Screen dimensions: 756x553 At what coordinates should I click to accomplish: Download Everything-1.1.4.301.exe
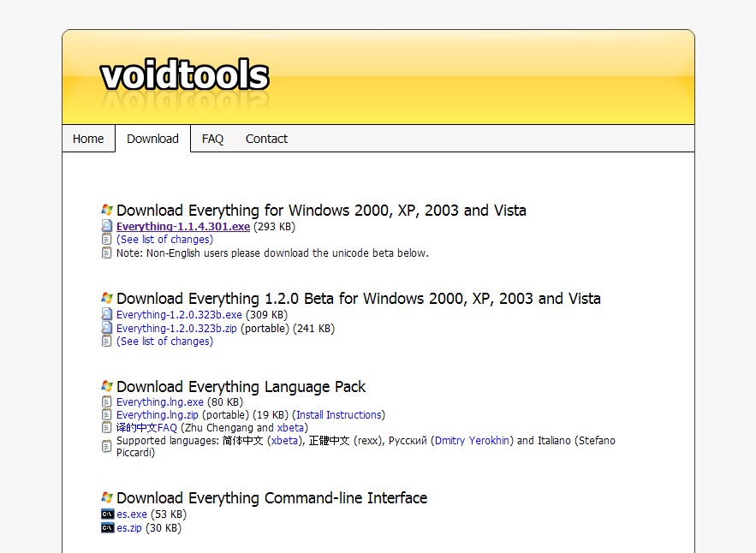point(183,227)
